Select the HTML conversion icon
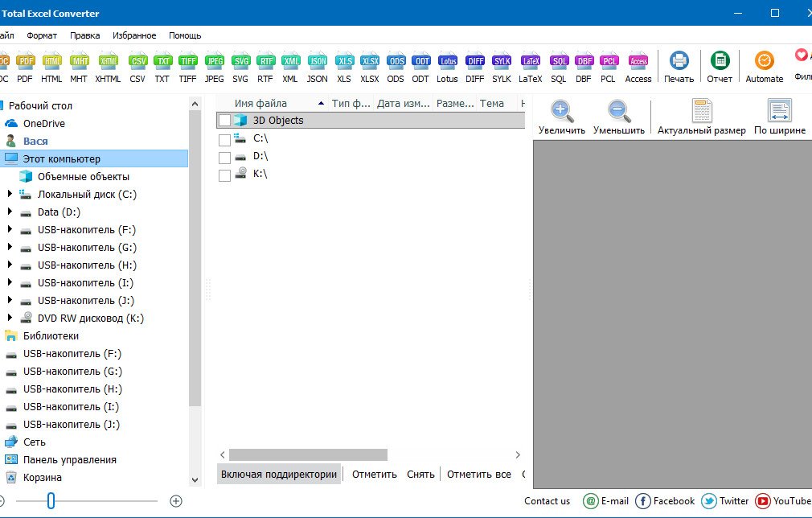Screen dimensions: 812x518 (51, 68)
